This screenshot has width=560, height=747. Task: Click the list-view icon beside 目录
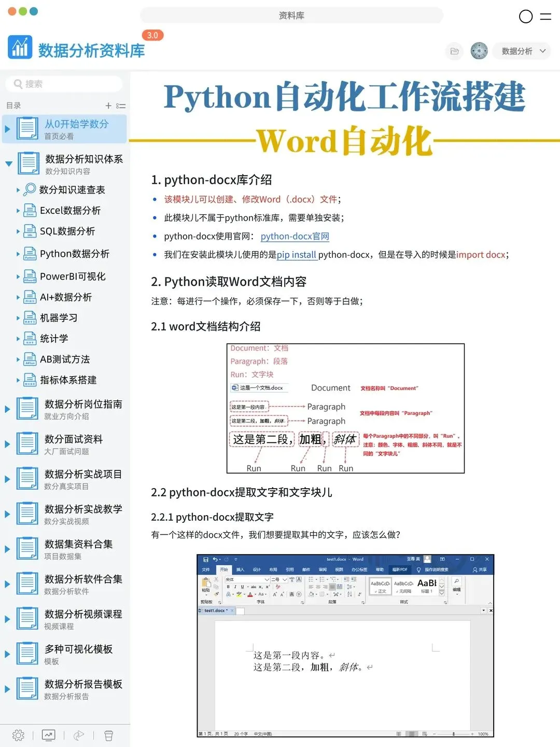tap(121, 106)
